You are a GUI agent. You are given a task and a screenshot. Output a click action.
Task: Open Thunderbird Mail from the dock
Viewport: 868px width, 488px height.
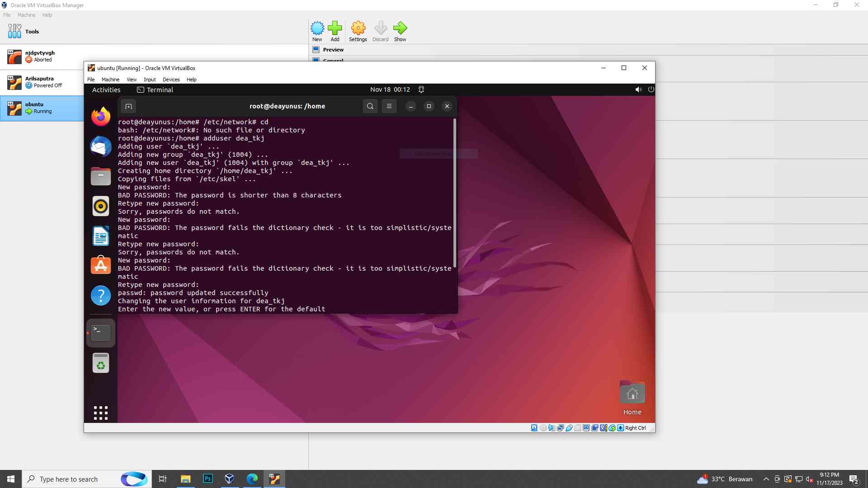pyautogui.click(x=100, y=146)
